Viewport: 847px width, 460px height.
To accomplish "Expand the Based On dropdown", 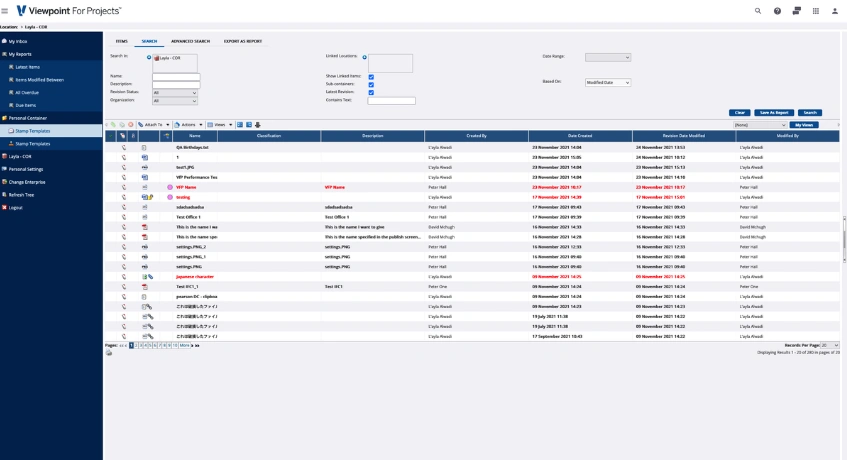I will 608,82.
